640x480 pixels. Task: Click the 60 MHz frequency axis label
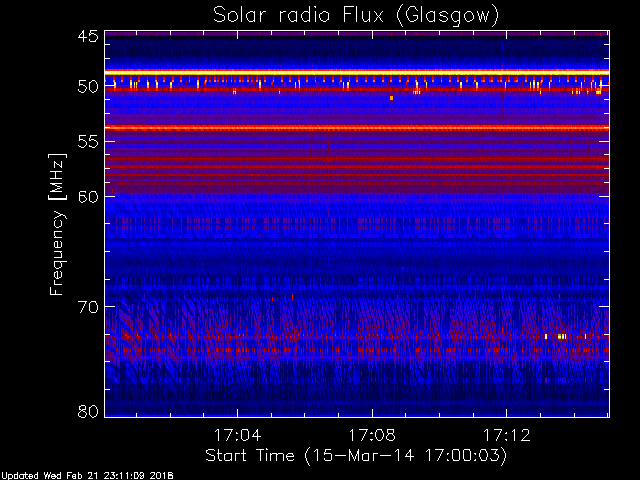click(x=88, y=197)
